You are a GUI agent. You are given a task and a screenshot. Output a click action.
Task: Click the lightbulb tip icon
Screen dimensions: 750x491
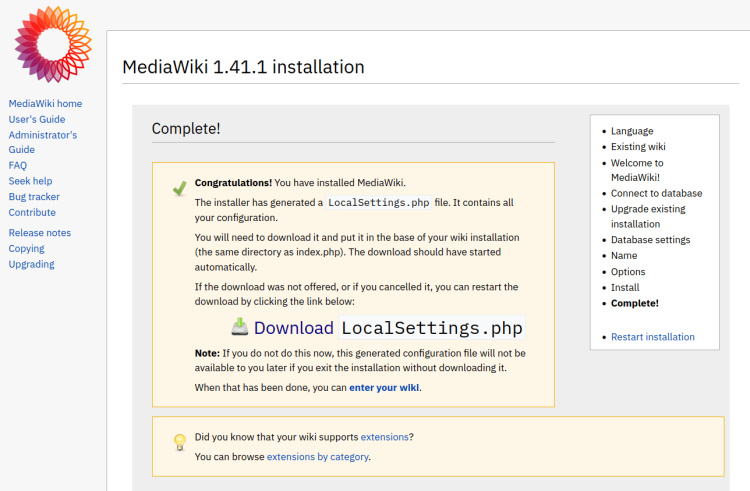pos(180,442)
